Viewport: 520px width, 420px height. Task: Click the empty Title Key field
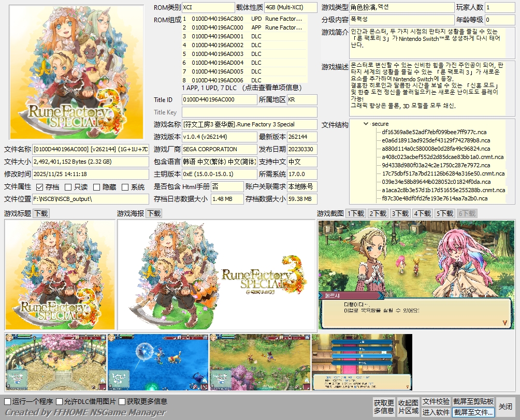pyautogui.click(x=250, y=112)
